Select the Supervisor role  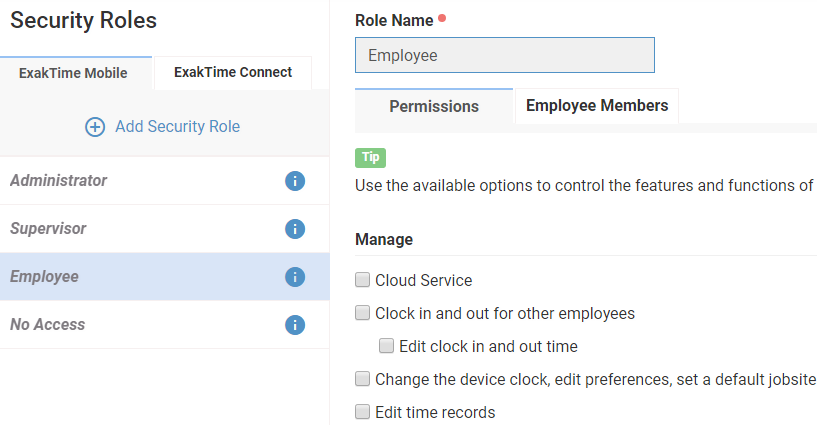pyautogui.click(x=165, y=229)
